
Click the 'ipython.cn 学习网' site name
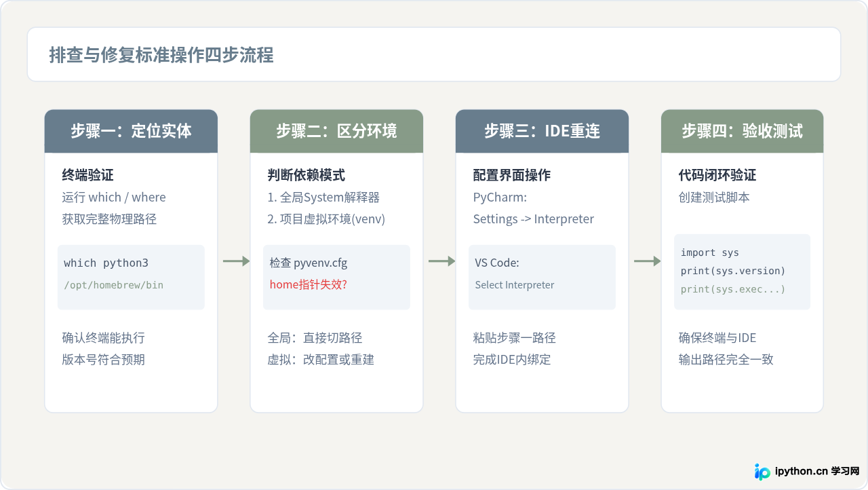pos(817,472)
